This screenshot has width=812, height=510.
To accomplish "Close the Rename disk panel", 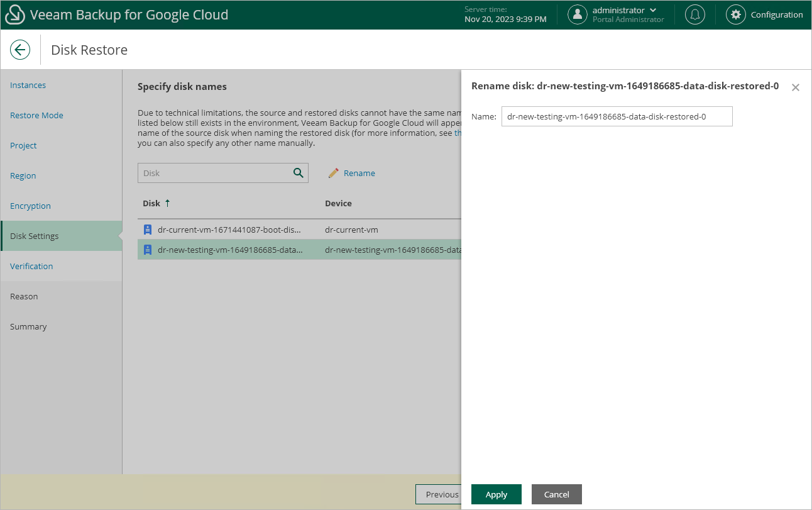I will tap(796, 87).
